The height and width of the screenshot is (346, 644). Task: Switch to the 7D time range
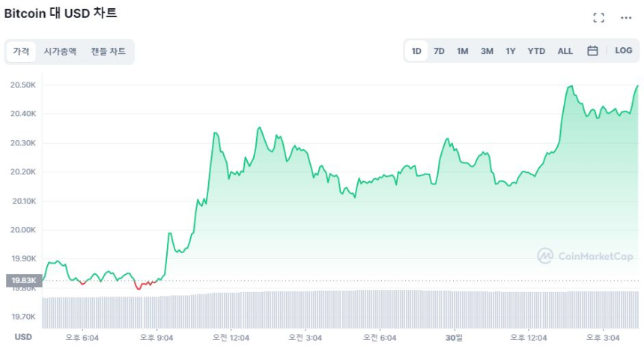(x=440, y=51)
